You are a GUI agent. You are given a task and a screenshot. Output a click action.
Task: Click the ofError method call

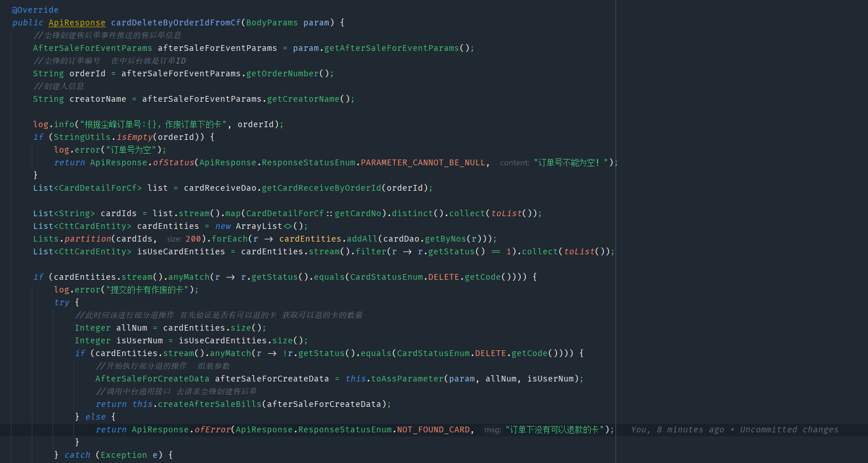click(213, 429)
